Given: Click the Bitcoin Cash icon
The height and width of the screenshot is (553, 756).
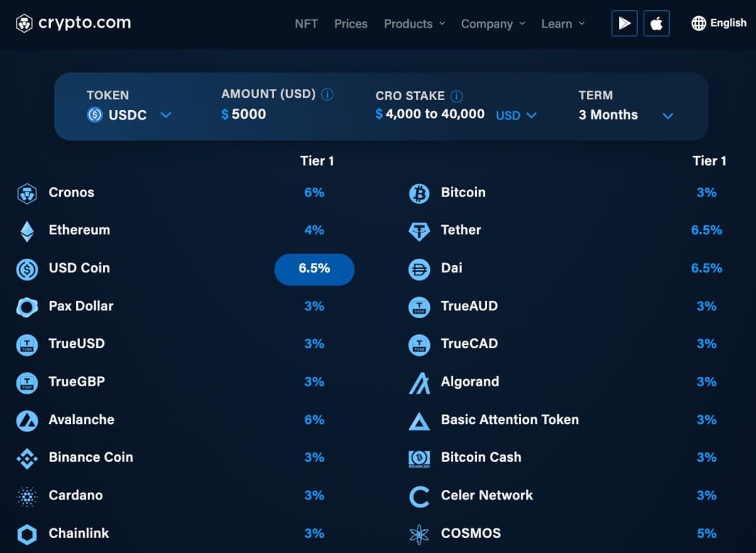Looking at the screenshot, I should pos(419,459).
